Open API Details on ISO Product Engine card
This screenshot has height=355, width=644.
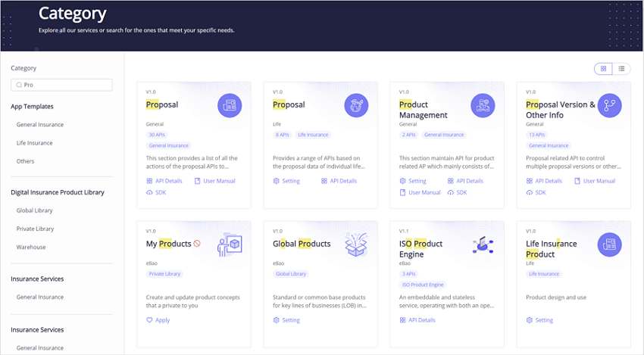[x=417, y=320]
